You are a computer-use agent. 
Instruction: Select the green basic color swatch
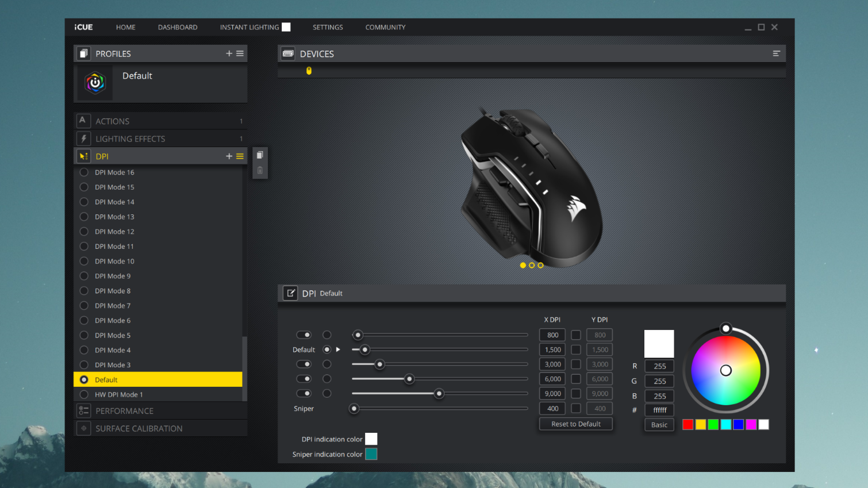pyautogui.click(x=713, y=424)
